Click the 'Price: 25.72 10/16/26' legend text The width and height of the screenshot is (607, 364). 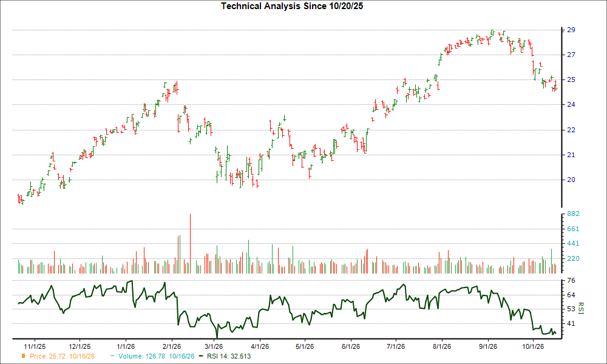(x=62, y=356)
